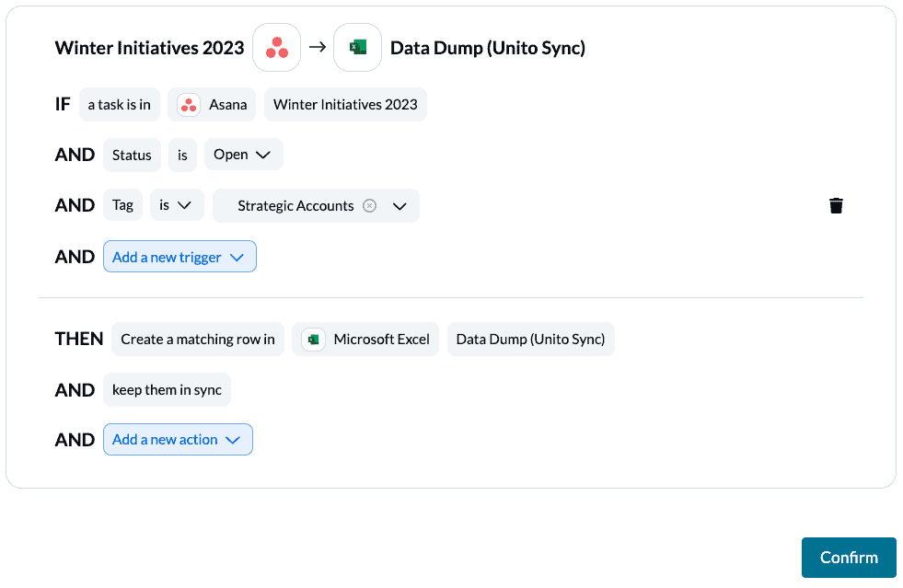Delete the Tag trigger with the trash icon
Screen dimensions: 903x588
pyautogui.click(x=836, y=205)
